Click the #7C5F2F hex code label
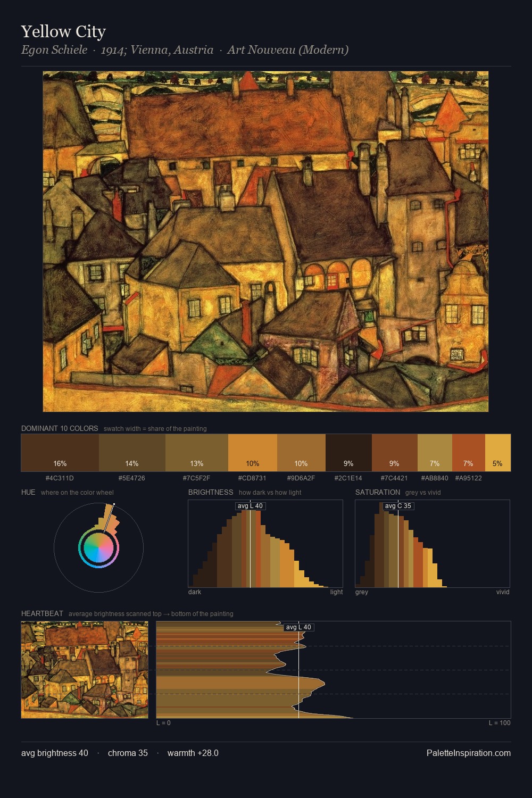This screenshot has width=532, height=798. pyautogui.click(x=196, y=478)
